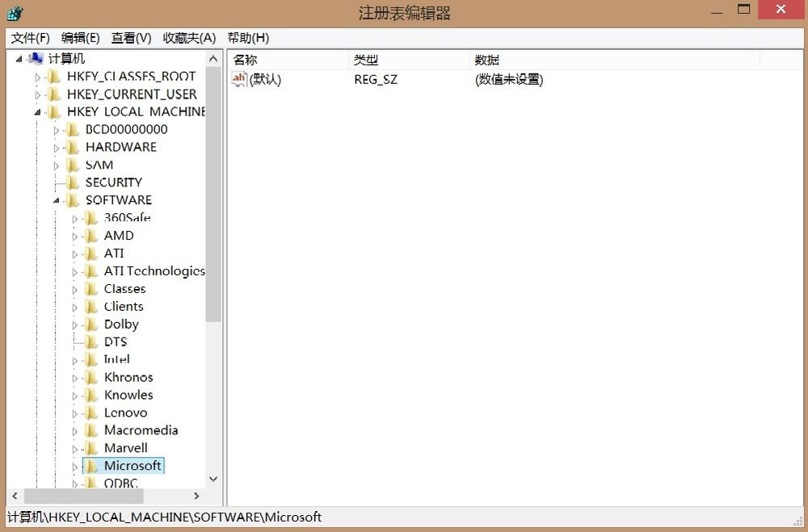Click the down arrow of the tree scrollbar

pos(213,479)
